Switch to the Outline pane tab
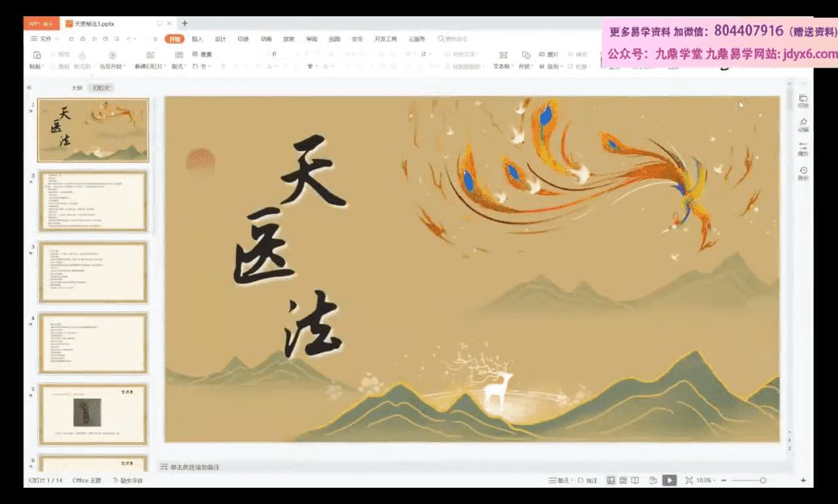The height and width of the screenshot is (504, 838). 77,88
